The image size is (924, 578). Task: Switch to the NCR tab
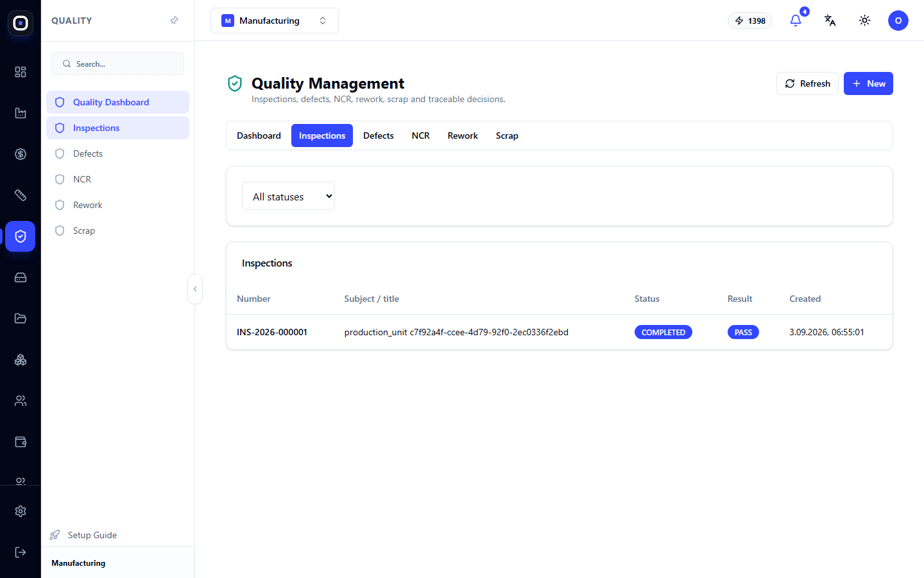(x=421, y=136)
